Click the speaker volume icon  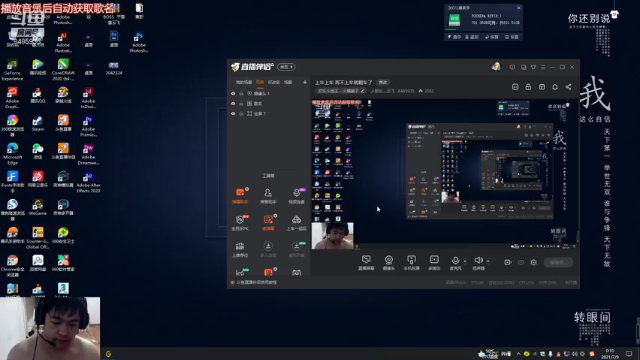(x=478, y=260)
